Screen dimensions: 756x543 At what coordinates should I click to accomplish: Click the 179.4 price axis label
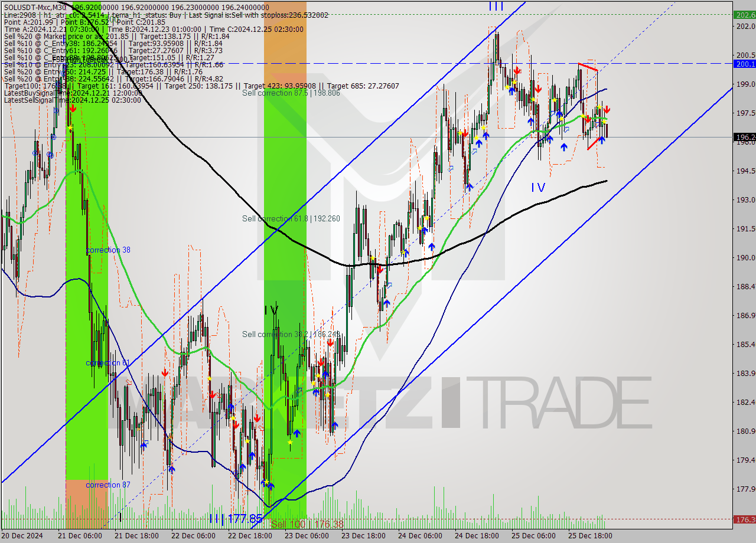(745, 460)
